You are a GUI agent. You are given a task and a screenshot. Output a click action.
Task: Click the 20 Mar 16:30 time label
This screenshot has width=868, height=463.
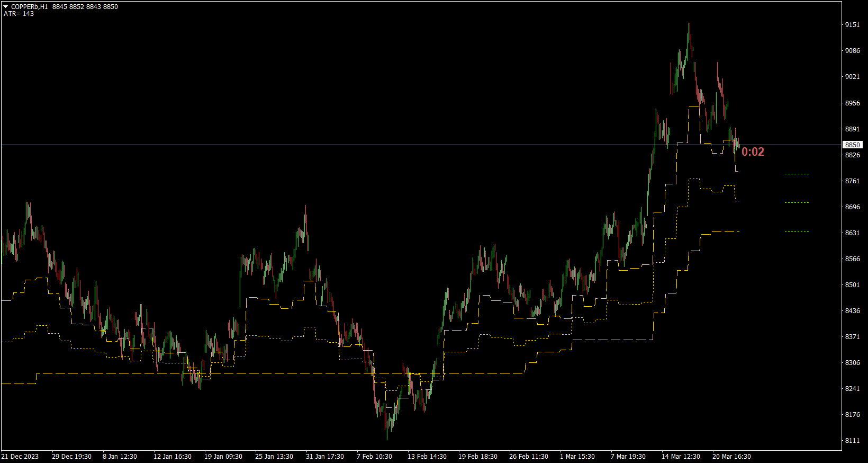(x=731, y=457)
